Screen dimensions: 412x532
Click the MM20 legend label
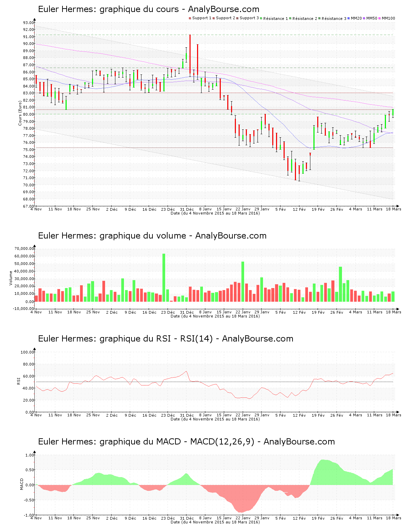[356, 18]
